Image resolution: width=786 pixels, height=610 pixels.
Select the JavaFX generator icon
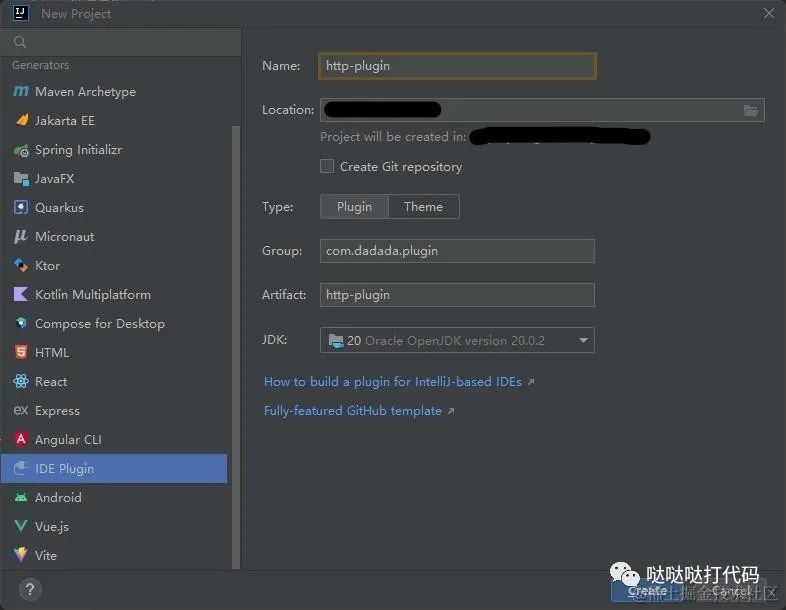point(21,178)
